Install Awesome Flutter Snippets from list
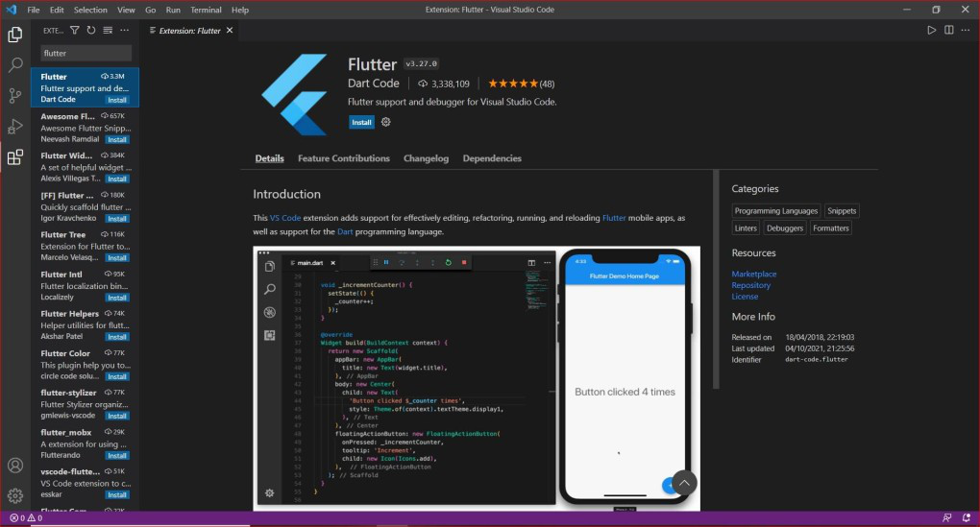 [117, 139]
